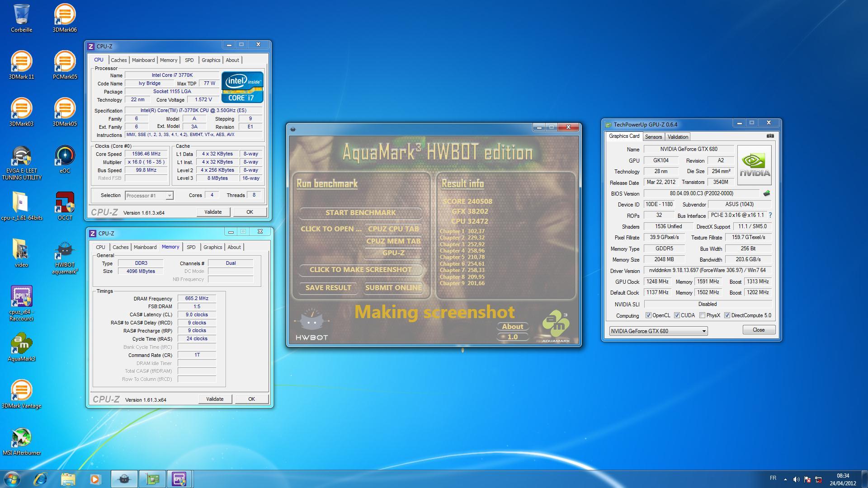The image size is (868, 488).
Task: Click the GPU-Z BIOS save chip icon
Action: (767, 193)
